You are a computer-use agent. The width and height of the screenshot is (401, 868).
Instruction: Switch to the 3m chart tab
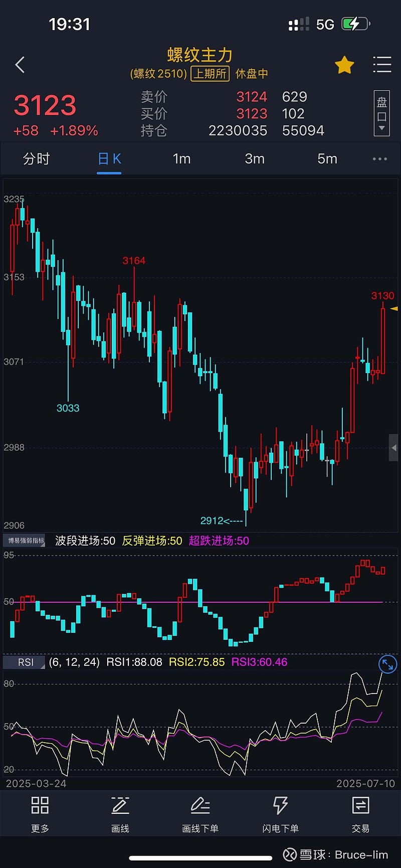click(255, 159)
